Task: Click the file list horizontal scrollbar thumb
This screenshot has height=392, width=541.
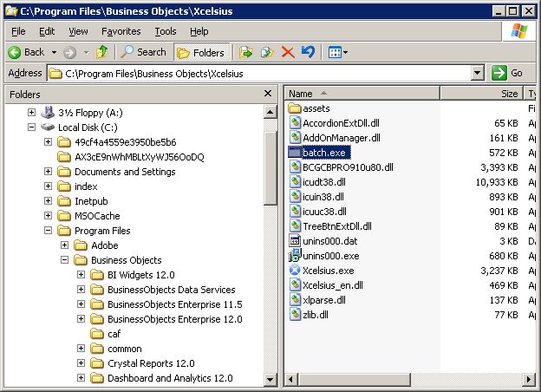Action: (355, 380)
